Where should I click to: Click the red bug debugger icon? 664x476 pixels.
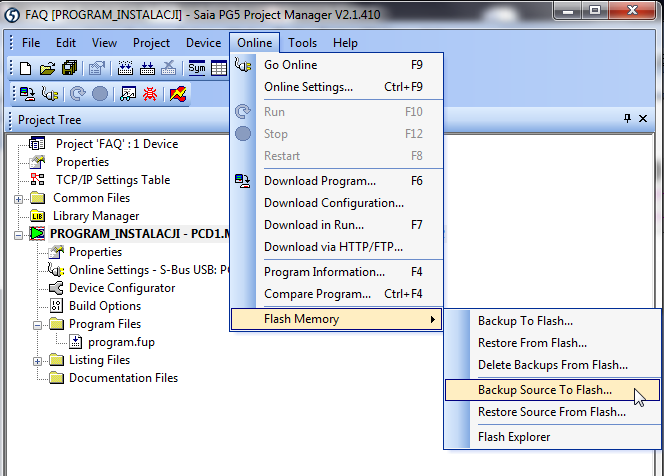coord(149,94)
